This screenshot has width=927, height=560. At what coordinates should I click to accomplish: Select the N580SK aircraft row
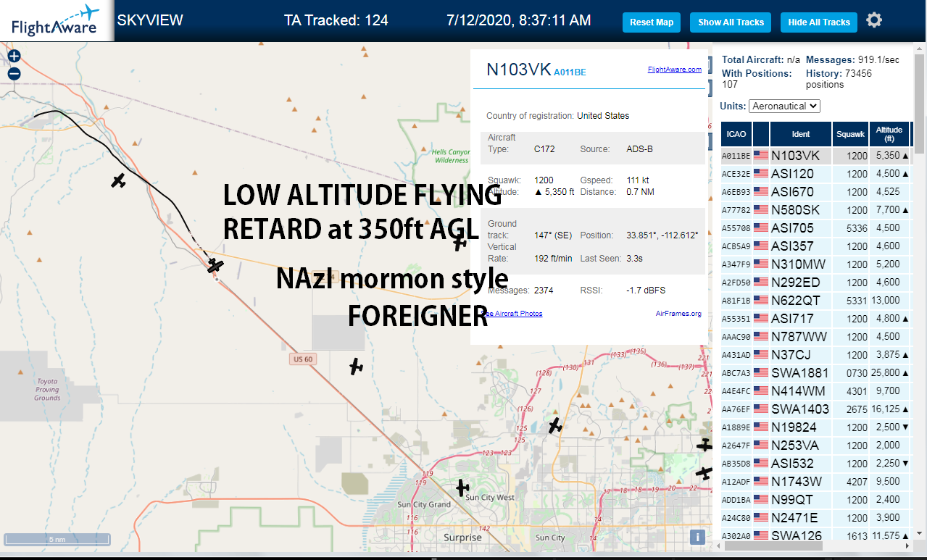[815, 210]
